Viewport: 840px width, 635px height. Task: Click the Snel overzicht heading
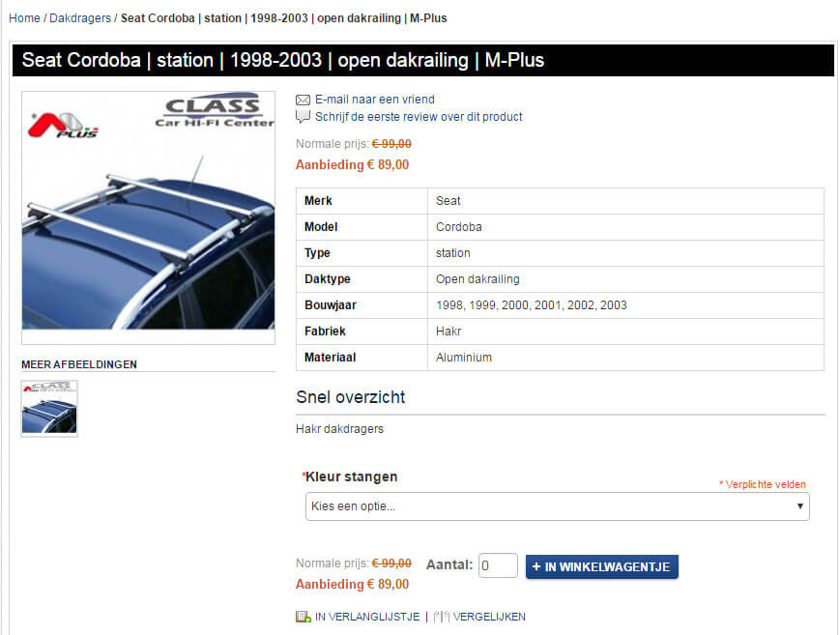(x=350, y=397)
